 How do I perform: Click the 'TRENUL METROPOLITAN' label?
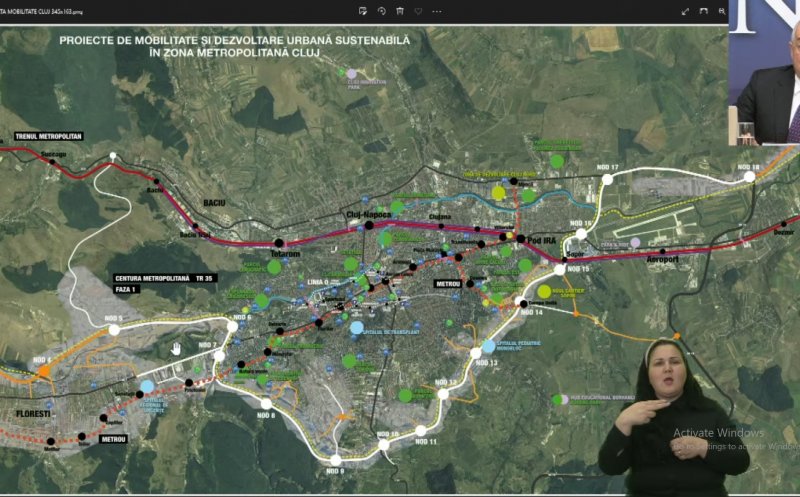48,136
